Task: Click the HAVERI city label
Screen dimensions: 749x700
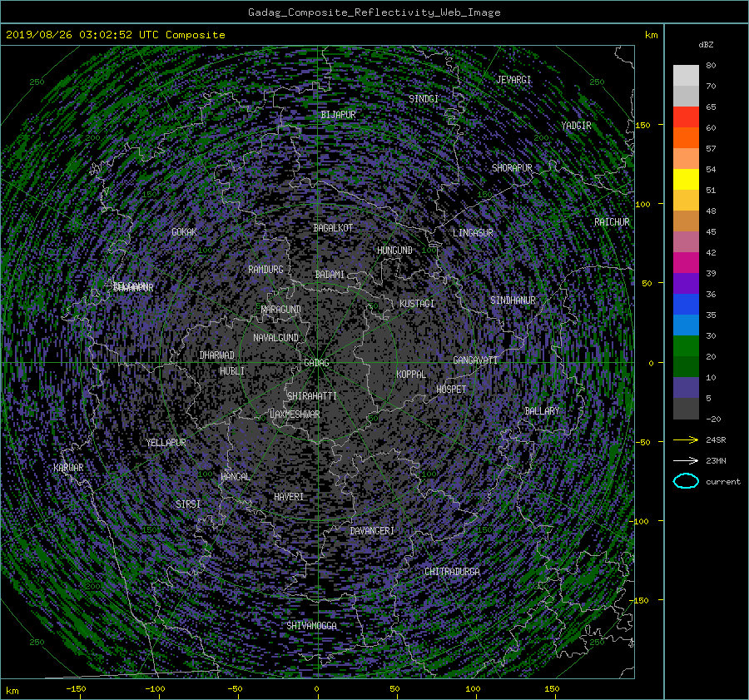Action: click(x=289, y=497)
